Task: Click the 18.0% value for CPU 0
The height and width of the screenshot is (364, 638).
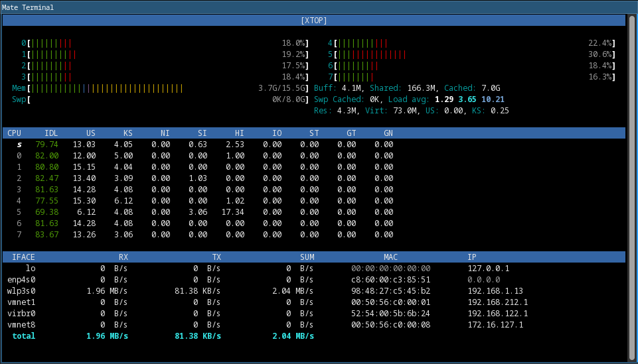Action: pos(293,43)
